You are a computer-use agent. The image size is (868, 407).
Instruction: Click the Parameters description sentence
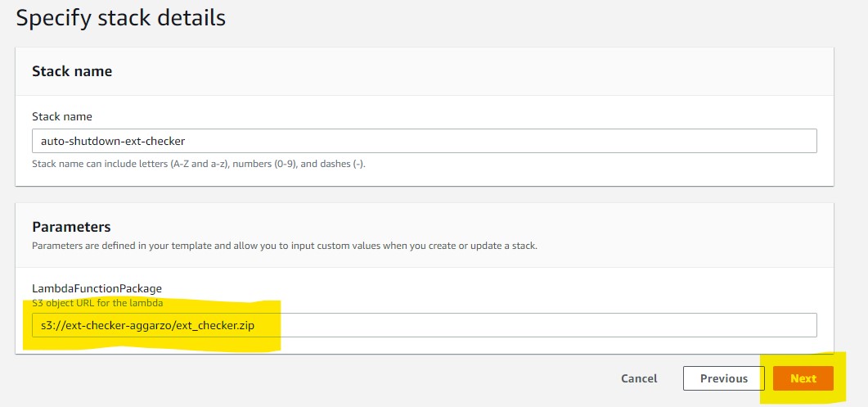coord(285,246)
